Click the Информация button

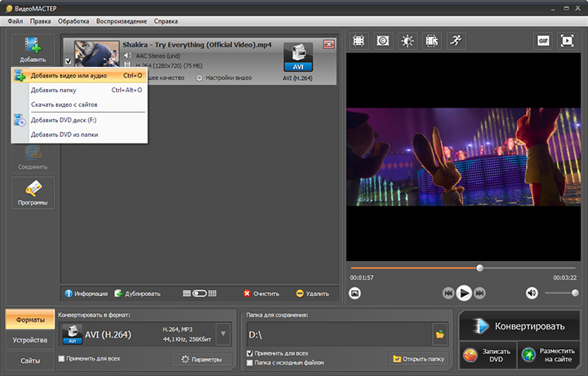pos(87,294)
